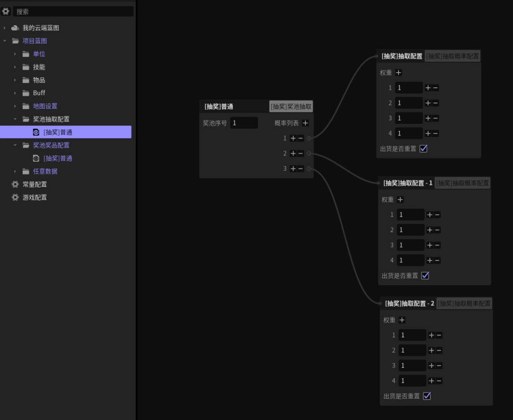Toggle 出货是否重置 in [抽奖]抽取配置 - 1 node
Screen dimensions: 513x420
coord(425,275)
